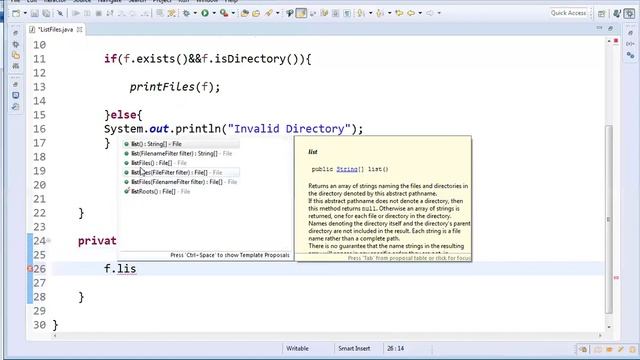640x360 pixels.
Task: Click the Open Perspective icon
Action: click(602, 13)
